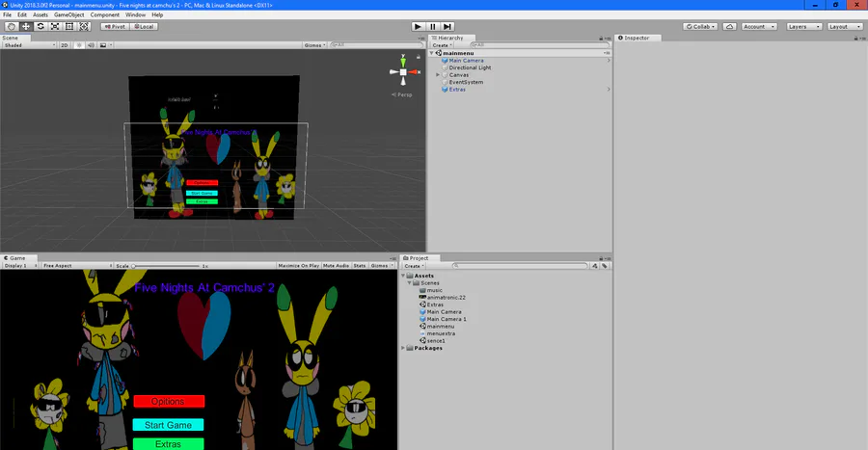Open the GameObject menu
Image resolution: width=868 pixels, height=450 pixels.
69,14
